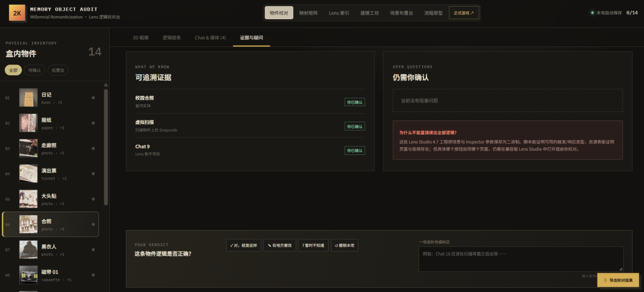Open the 大头贴 photo thumbnail
This screenshot has width=644, height=292.
pyautogui.click(x=29, y=199)
